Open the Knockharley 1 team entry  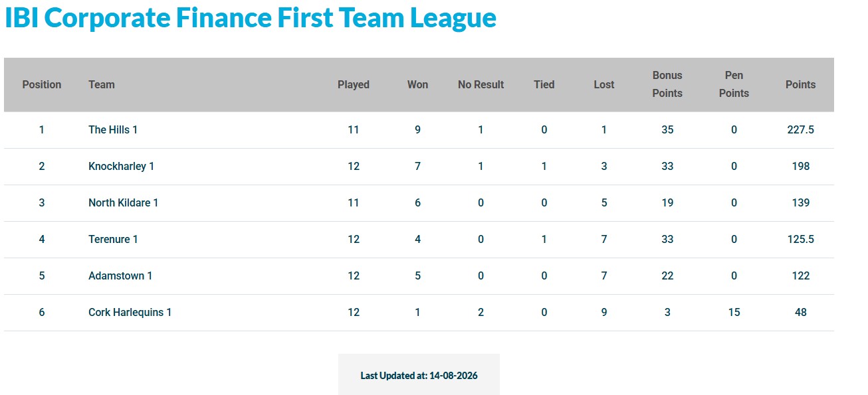pos(121,166)
